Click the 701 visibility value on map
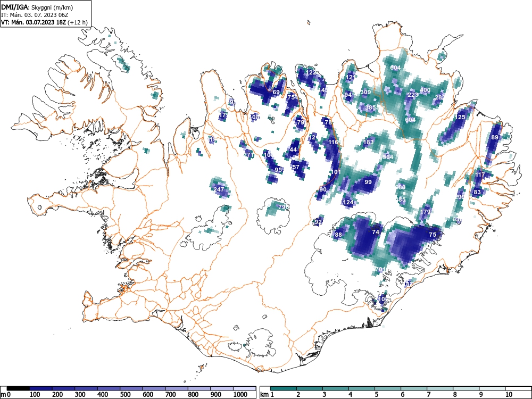 [380, 269]
